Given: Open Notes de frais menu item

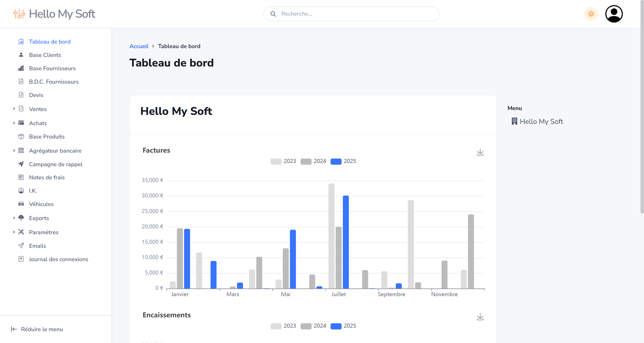Looking at the screenshot, I should coord(47,177).
